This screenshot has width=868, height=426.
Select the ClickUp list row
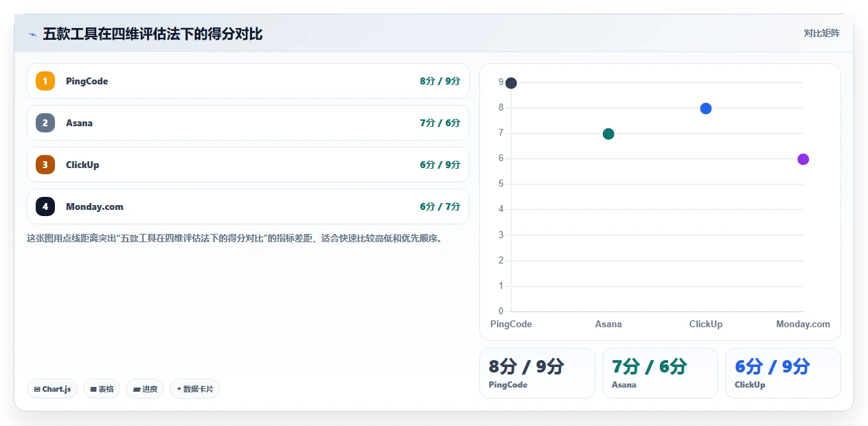pos(248,165)
